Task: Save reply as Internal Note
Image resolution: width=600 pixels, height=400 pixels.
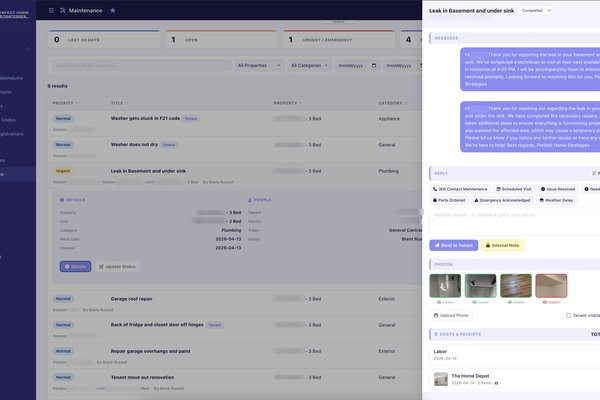Action: point(502,245)
